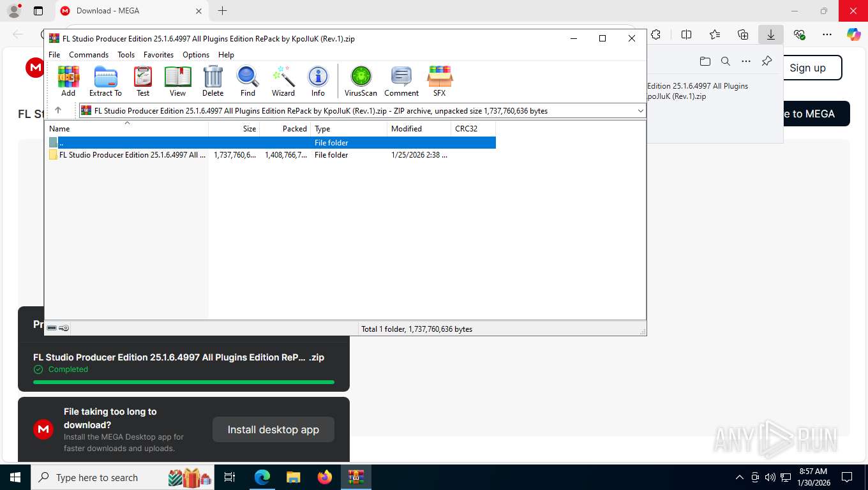Open the Copilot icon in Edge

[x=853, y=34]
